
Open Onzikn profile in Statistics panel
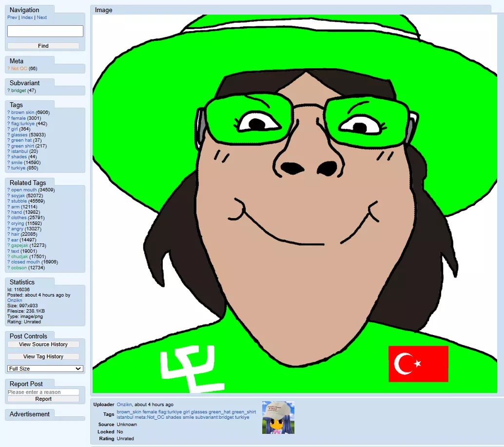click(15, 300)
